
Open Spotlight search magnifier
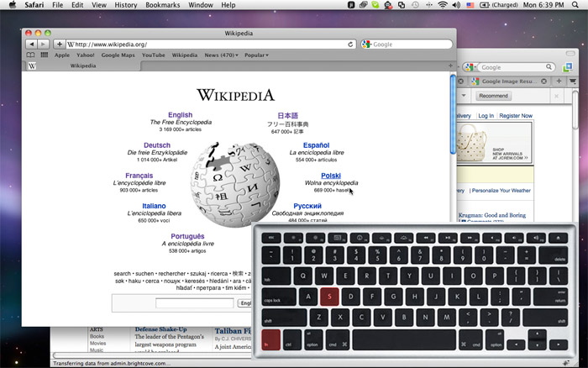pyautogui.click(x=575, y=5)
